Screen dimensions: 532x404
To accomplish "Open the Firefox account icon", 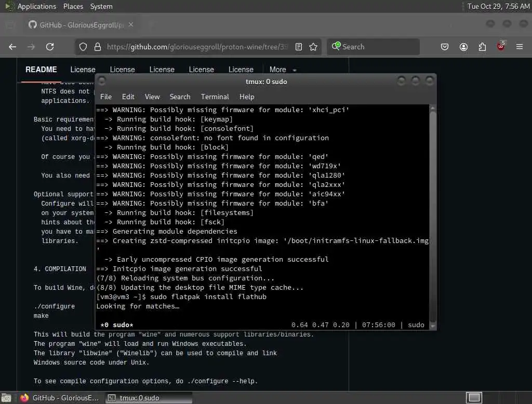I will (463, 47).
